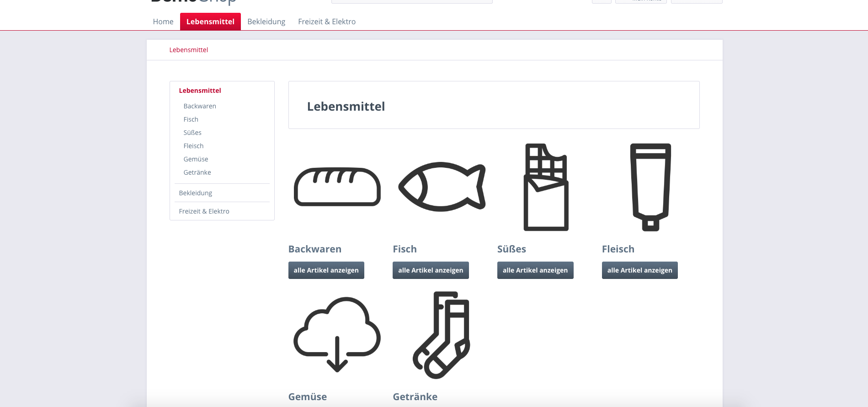This screenshot has width=868, height=407.
Task: Click the Süßes category title
Action: (x=511, y=249)
